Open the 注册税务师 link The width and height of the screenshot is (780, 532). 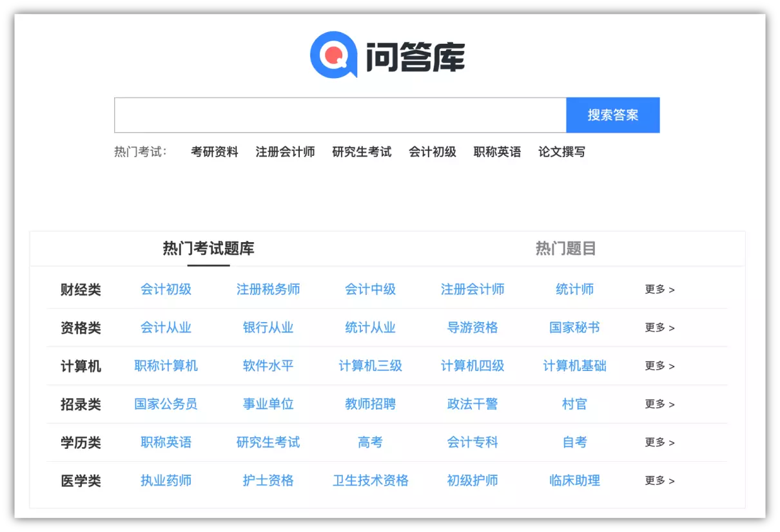268,289
